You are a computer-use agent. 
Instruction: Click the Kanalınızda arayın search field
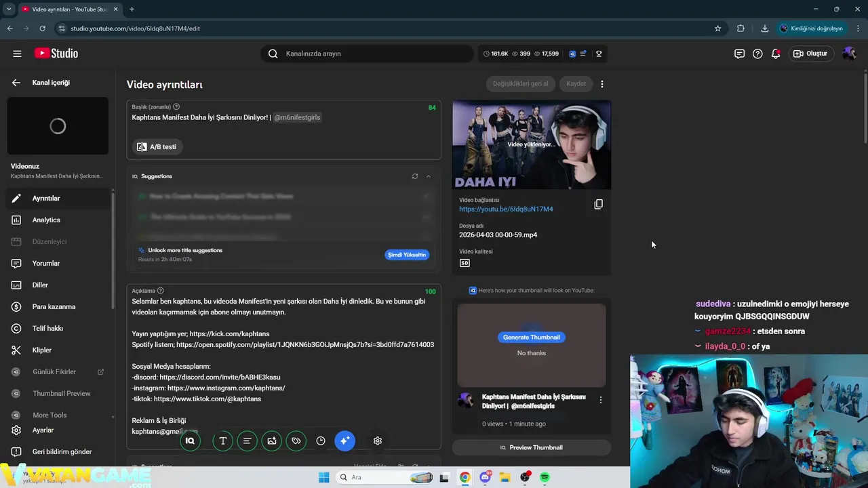[x=367, y=54]
